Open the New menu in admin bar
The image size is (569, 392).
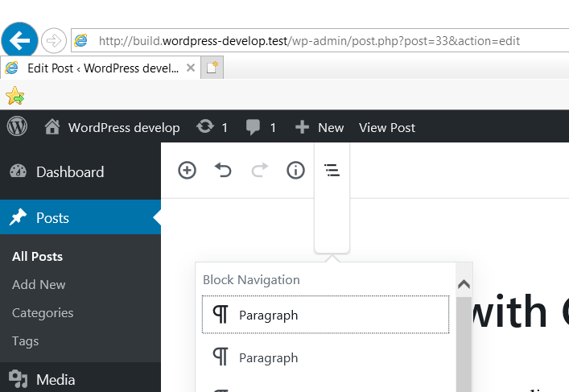[x=331, y=127]
